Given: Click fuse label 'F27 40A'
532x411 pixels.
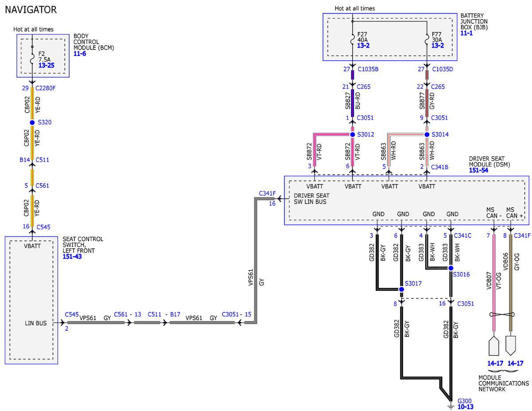Looking at the screenshot, I should click(363, 36).
